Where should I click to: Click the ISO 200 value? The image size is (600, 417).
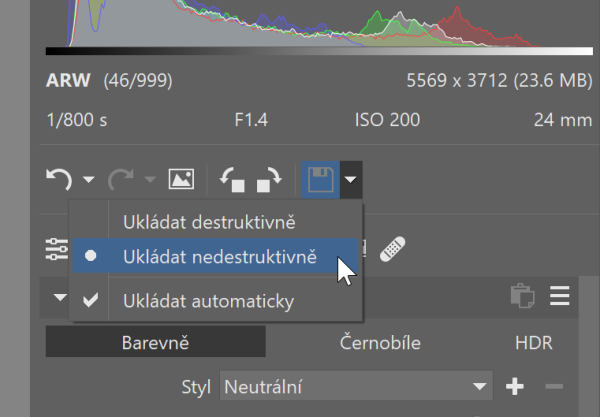pyautogui.click(x=387, y=120)
